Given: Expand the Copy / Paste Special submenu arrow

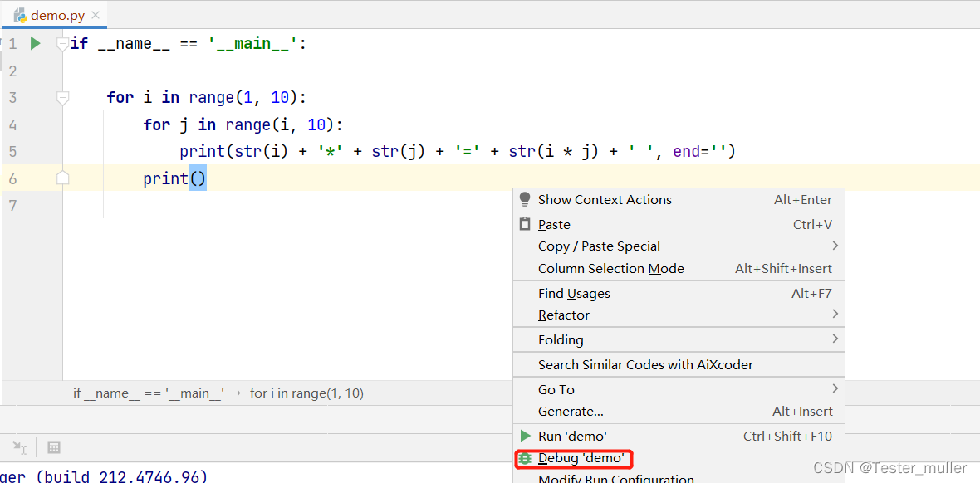Looking at the screenshot, I should pos(835,246).
